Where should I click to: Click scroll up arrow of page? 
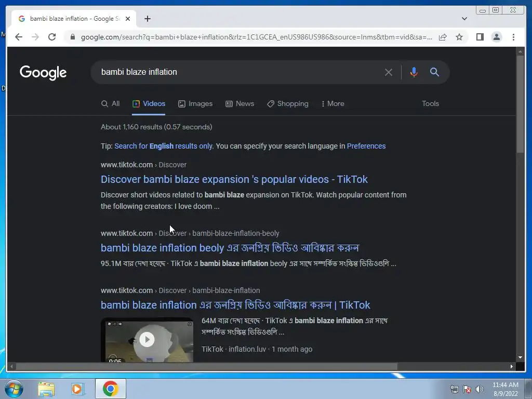click(520, 51)
